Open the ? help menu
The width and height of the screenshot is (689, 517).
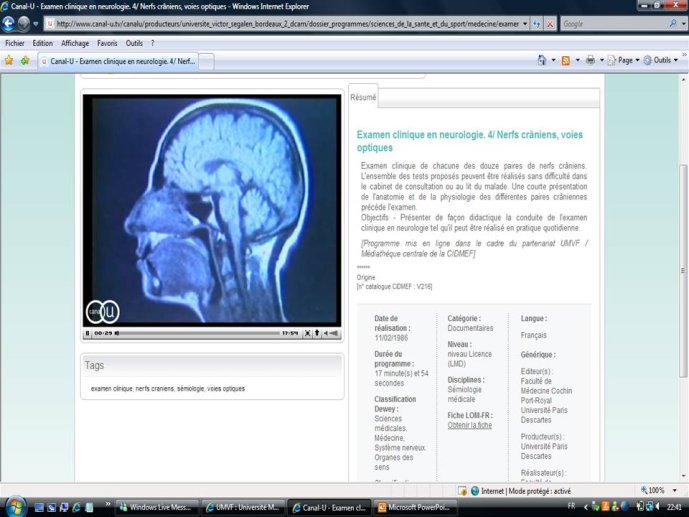tap(152, 43)
